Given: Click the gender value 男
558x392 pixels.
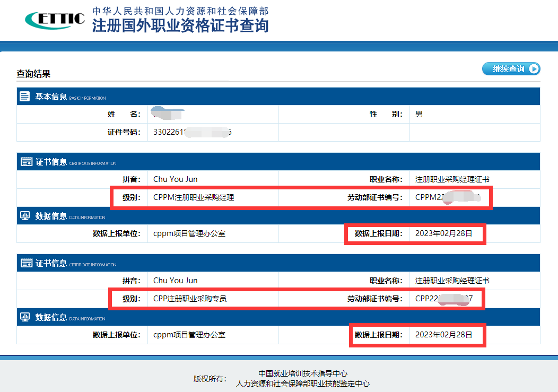Looking at the screenshot, I should point(419,114).
